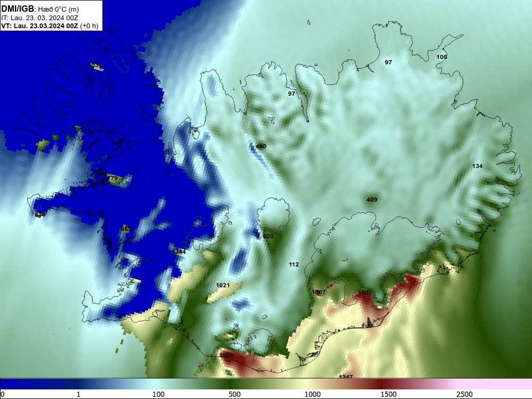Click the 665 height value on the map

(126, 229)
